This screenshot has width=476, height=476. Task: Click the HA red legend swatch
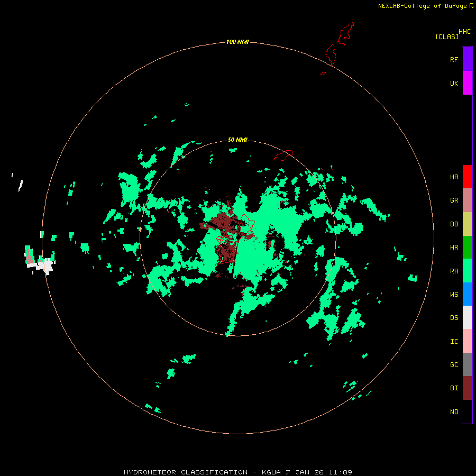point(467,177)
